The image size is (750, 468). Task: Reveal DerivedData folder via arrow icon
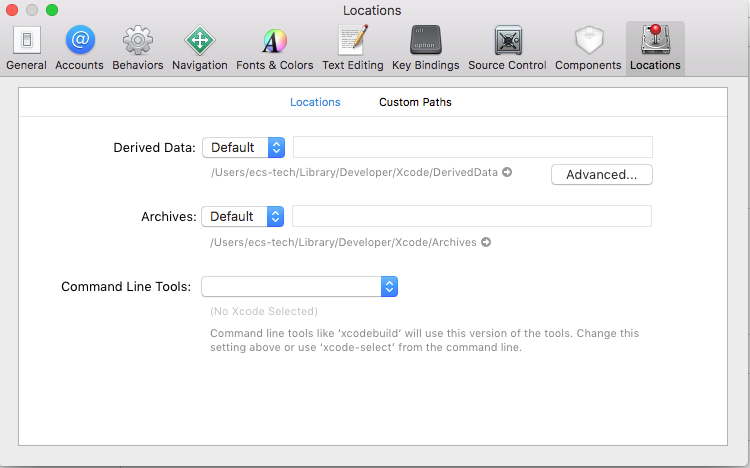tap(507, 172)
